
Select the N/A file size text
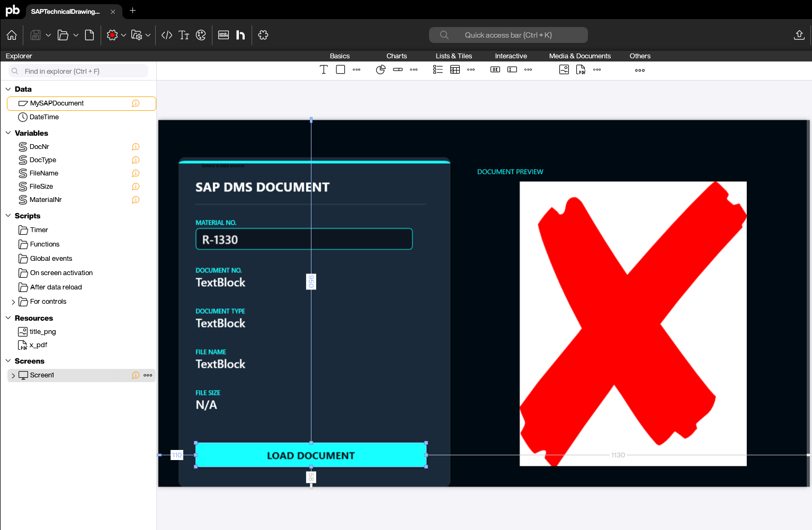pyautogui.click(x=206, y=405)
